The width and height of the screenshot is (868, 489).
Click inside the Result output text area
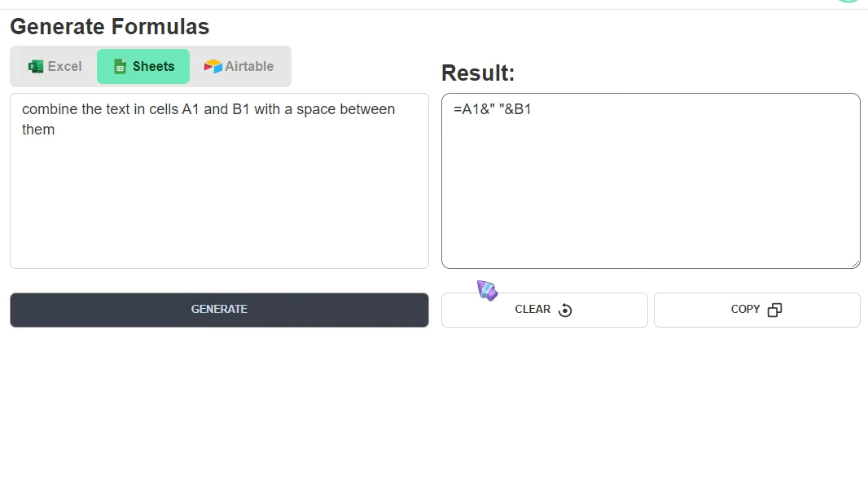click(x=651, y=181)
